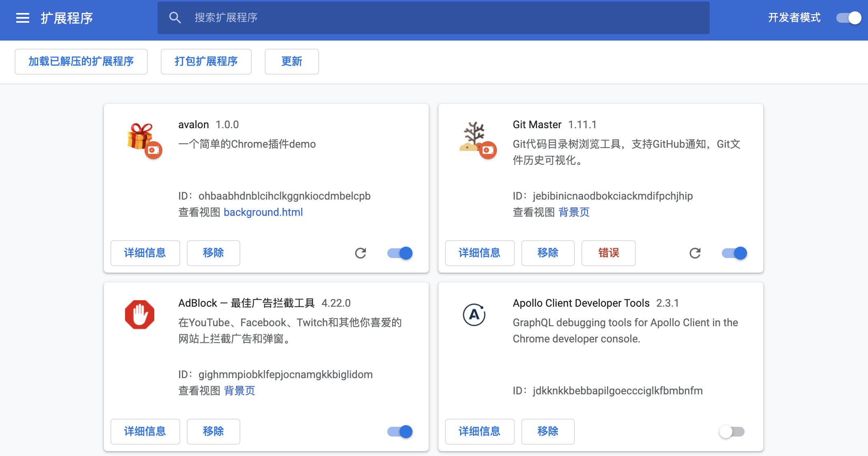Screen dimensions: 868x456
Task: Click the 开发者模式 label
Action: coord(794,18)
